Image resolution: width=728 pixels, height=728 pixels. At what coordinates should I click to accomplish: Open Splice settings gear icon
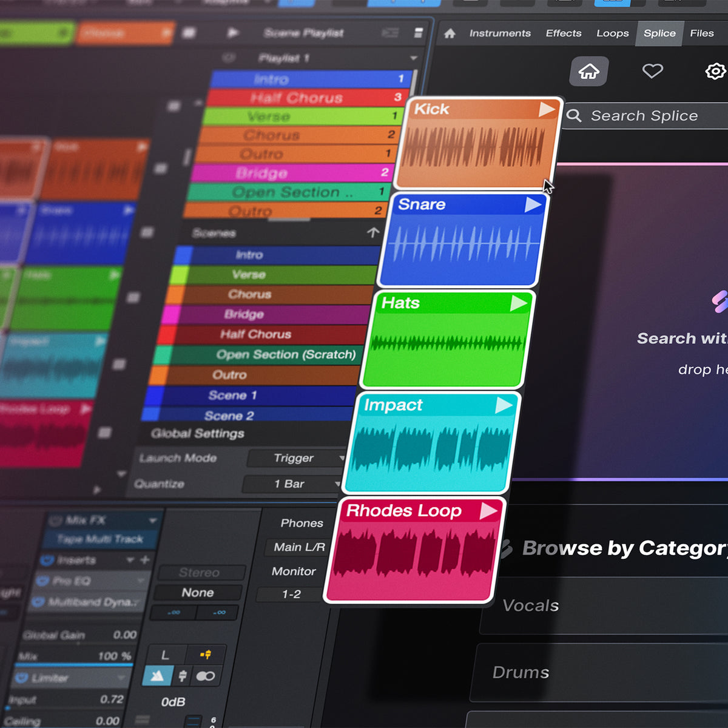coord(715,71)
